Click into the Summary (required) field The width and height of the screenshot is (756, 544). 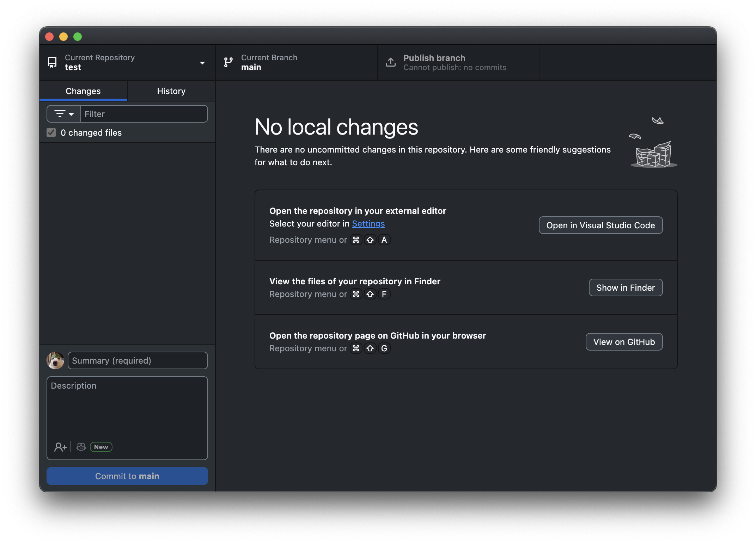138,360
